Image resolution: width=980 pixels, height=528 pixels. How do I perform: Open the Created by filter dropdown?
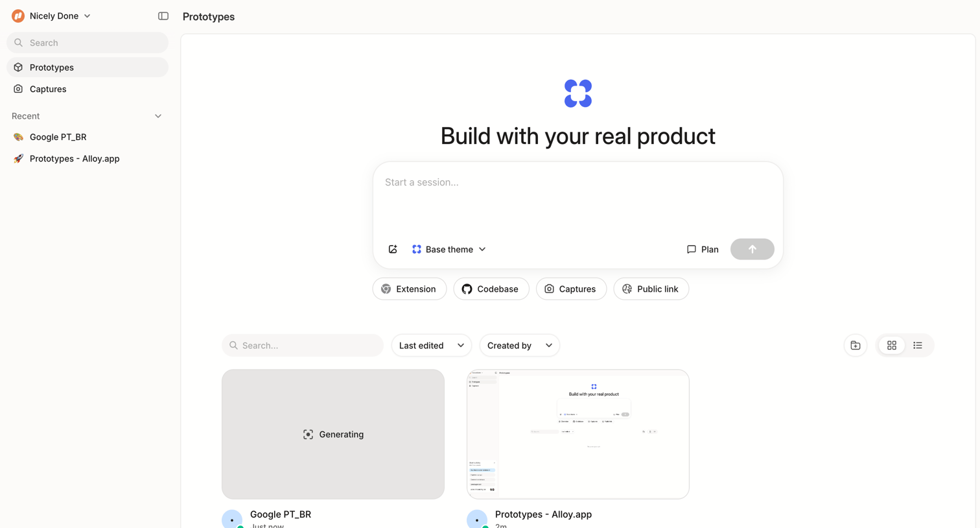click(x=520, y=345)
